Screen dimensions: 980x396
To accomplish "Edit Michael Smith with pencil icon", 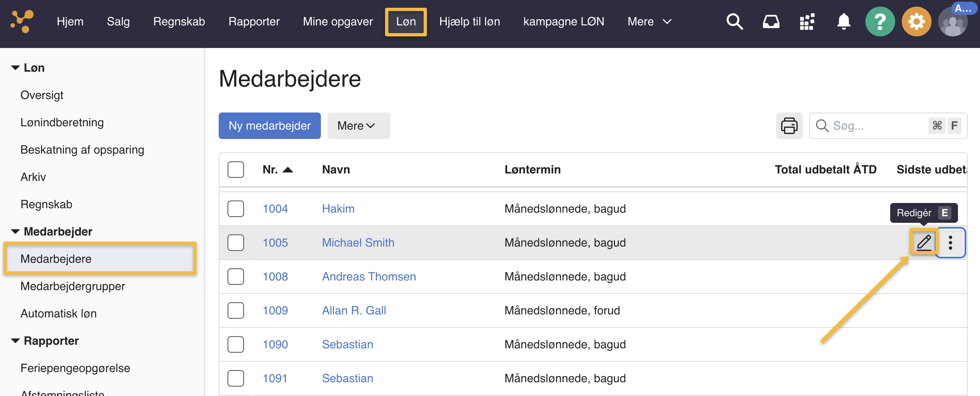I will pos(924,243).
